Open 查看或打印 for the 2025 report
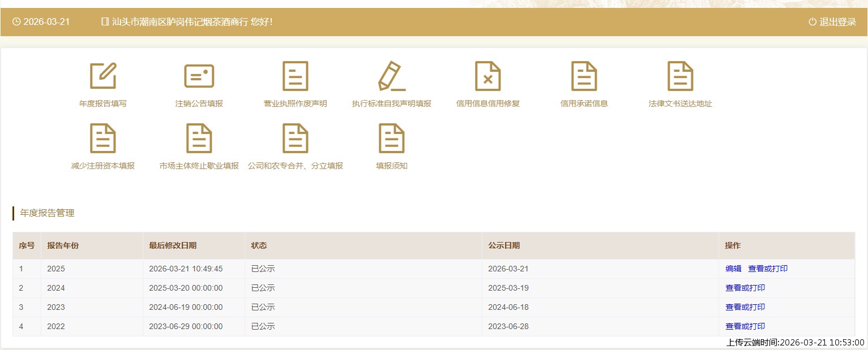 tap(768, 269)
